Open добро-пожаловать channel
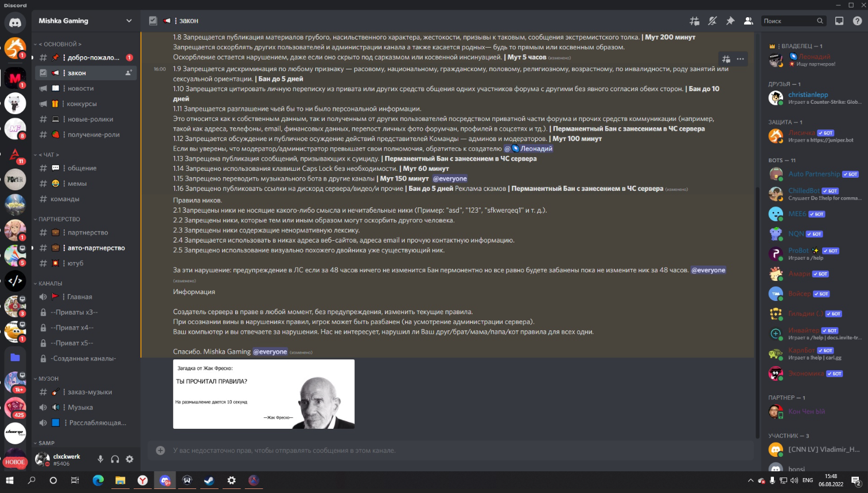Viewport: 868px width, 493px height. [86, 57]
